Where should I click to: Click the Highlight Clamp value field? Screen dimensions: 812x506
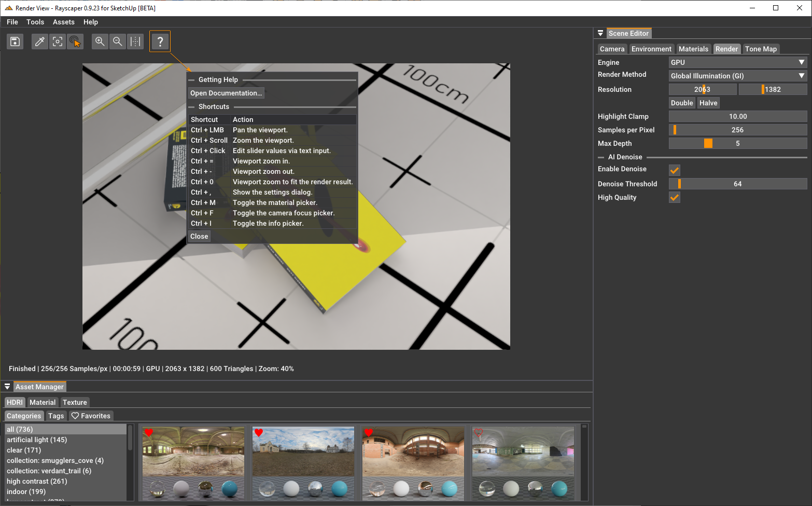738,116
